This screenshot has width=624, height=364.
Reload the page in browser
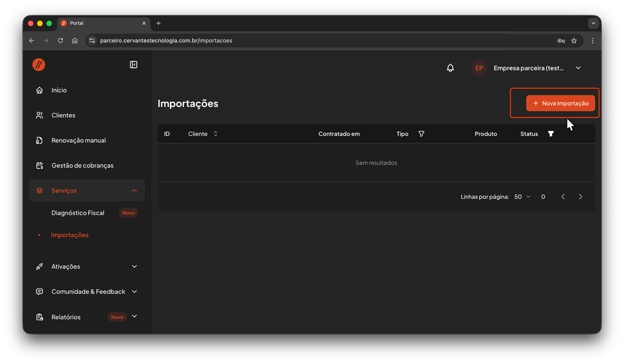[x=60, y=41]
